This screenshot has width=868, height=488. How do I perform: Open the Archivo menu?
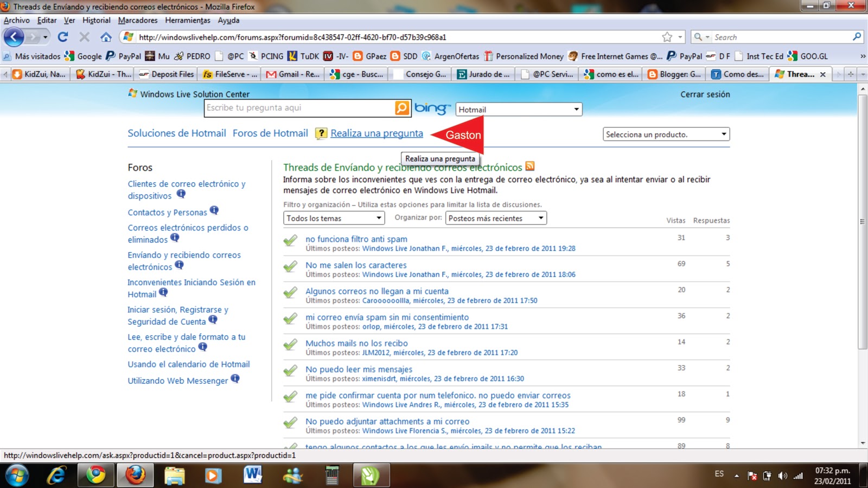coord(17,20)
